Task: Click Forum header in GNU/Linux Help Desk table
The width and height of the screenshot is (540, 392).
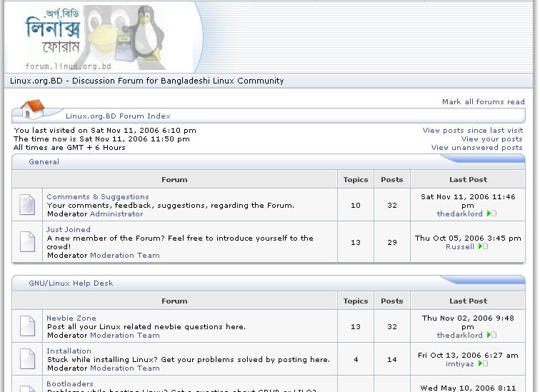Action: tap(174, 301)
